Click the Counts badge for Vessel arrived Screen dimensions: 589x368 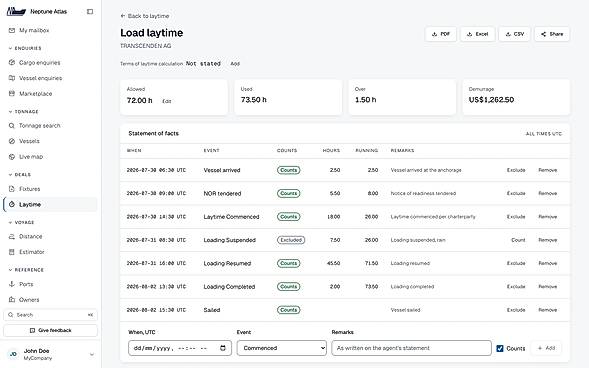pos(288,170)
